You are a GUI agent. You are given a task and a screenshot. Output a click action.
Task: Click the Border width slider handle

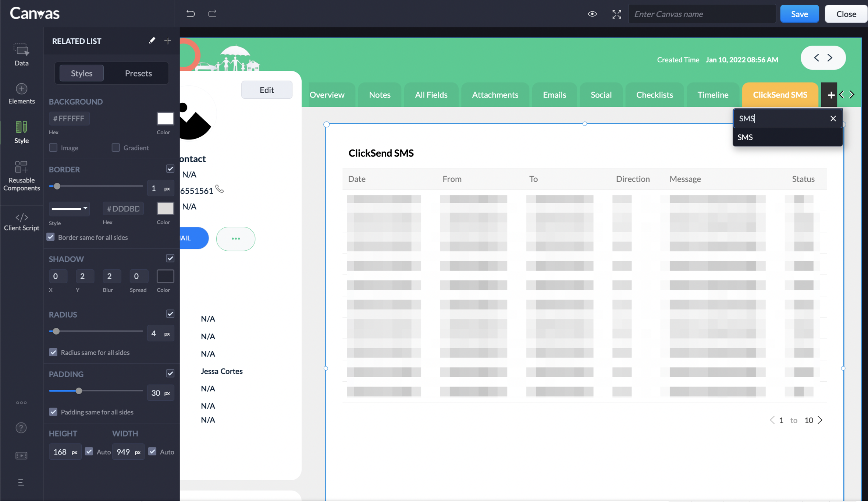57,186
